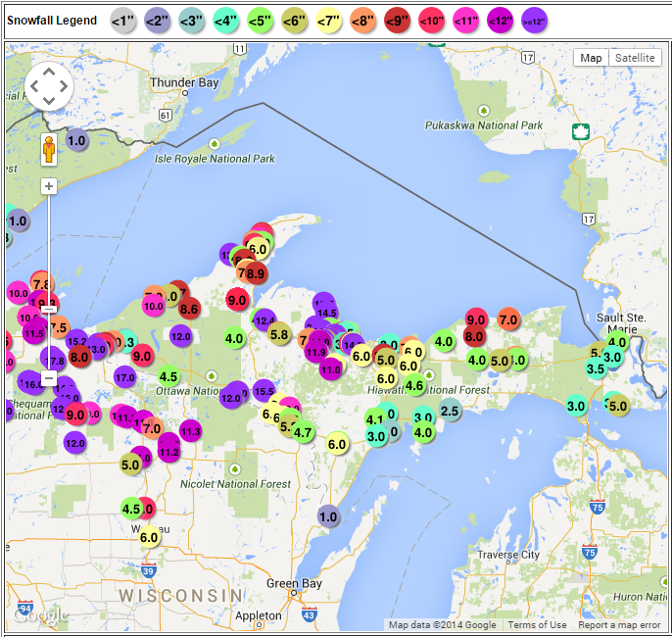Click the <5" green legend swatch
The image size is (672, 637).
261,21
